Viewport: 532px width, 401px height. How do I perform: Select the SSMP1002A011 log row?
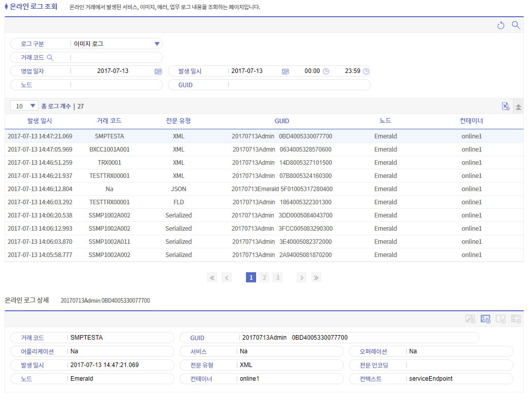pyautogui.click(x=264, y=242)
